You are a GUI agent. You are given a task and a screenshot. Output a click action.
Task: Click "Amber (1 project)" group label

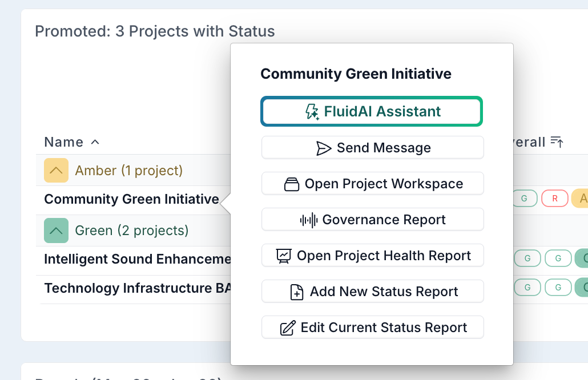coord(128,171)
